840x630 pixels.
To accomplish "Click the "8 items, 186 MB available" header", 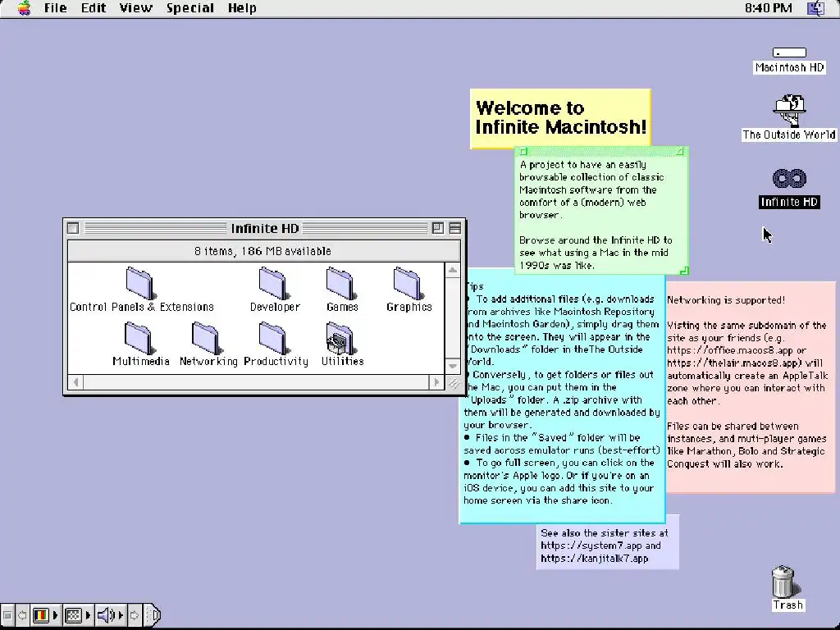I will pos(263,251).
